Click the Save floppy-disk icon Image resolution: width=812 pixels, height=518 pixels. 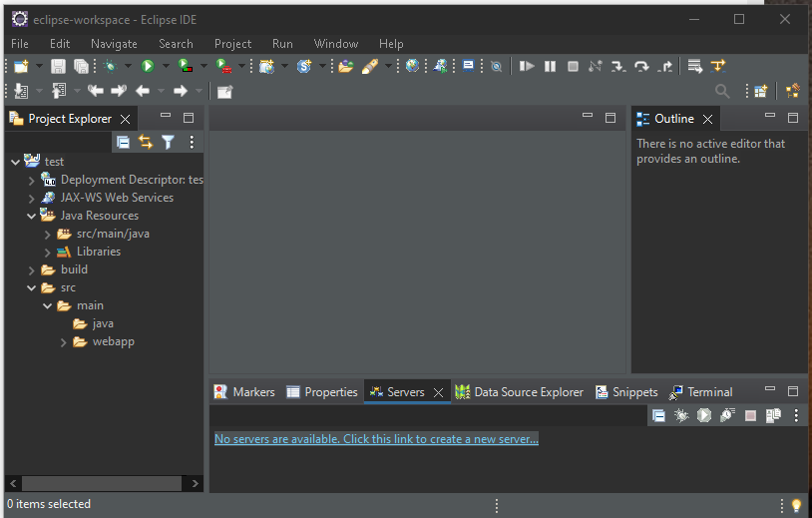pos(58,66)
